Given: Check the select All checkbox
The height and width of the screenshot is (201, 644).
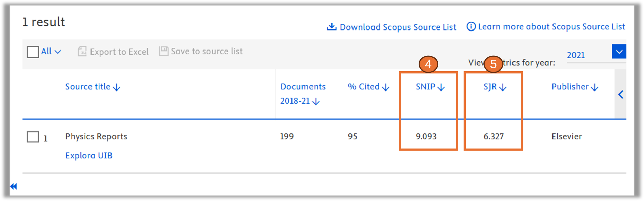Looking at the screenshot, I should (x=33, y=52).
